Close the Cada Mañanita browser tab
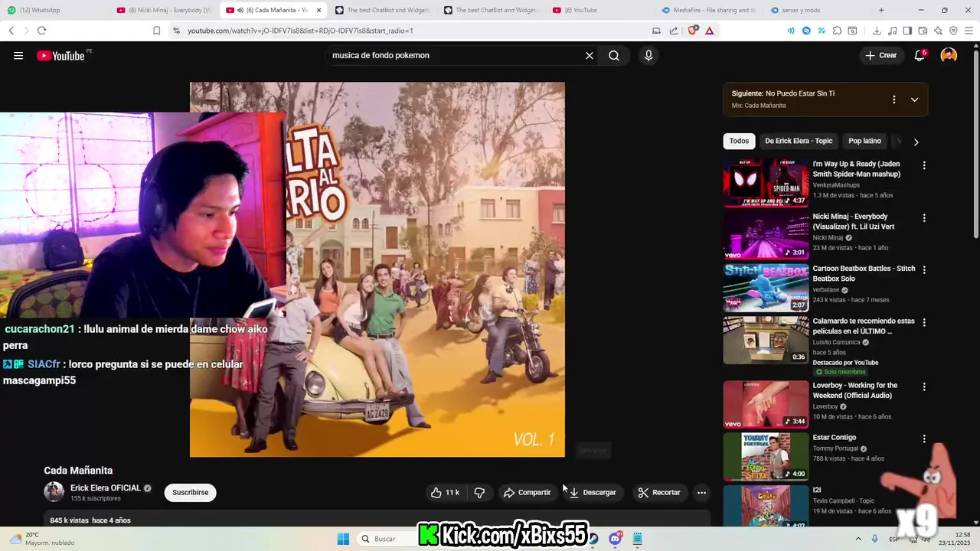 318,10
